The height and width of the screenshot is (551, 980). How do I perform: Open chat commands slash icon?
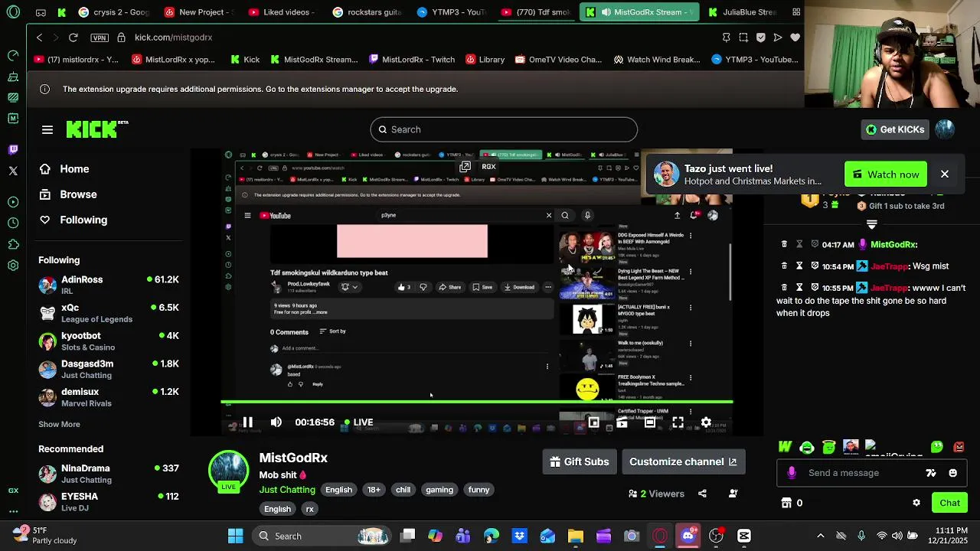pos(931,473)
